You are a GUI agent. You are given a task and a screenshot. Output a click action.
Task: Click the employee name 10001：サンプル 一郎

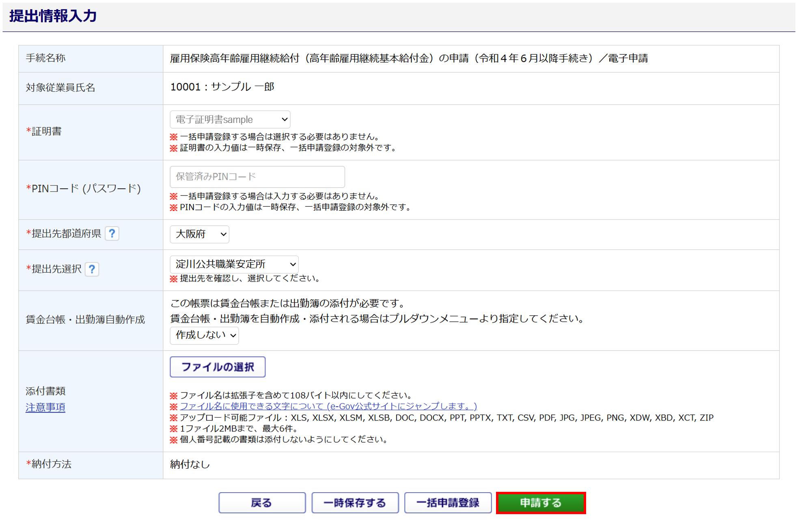[x=222, y=87]
